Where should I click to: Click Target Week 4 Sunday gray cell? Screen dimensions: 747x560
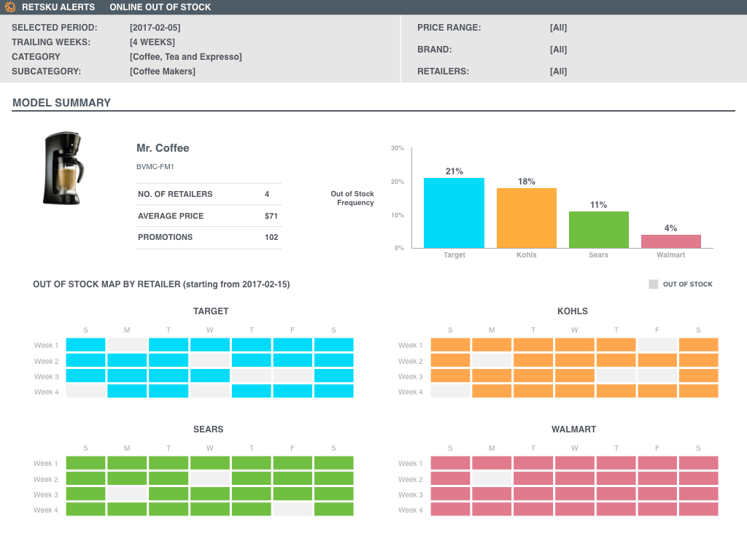click(x=86, y=391)
